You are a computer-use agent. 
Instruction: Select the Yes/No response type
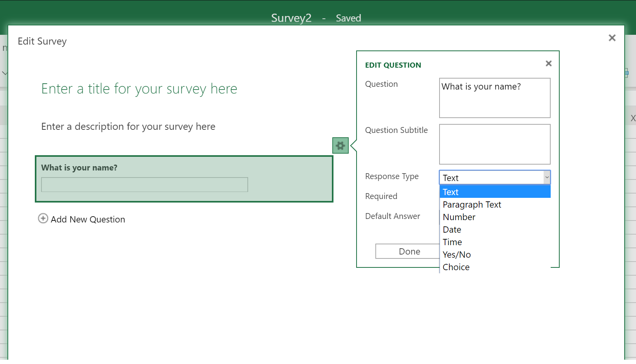click(x=457, y=255)
